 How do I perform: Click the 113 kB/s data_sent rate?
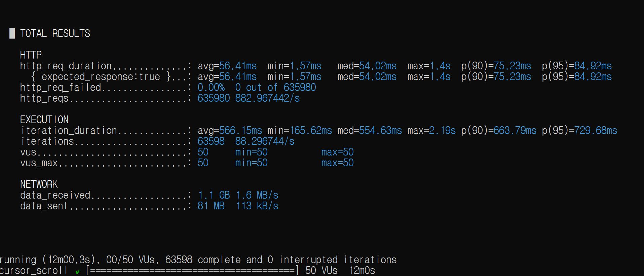pos(257,206)
